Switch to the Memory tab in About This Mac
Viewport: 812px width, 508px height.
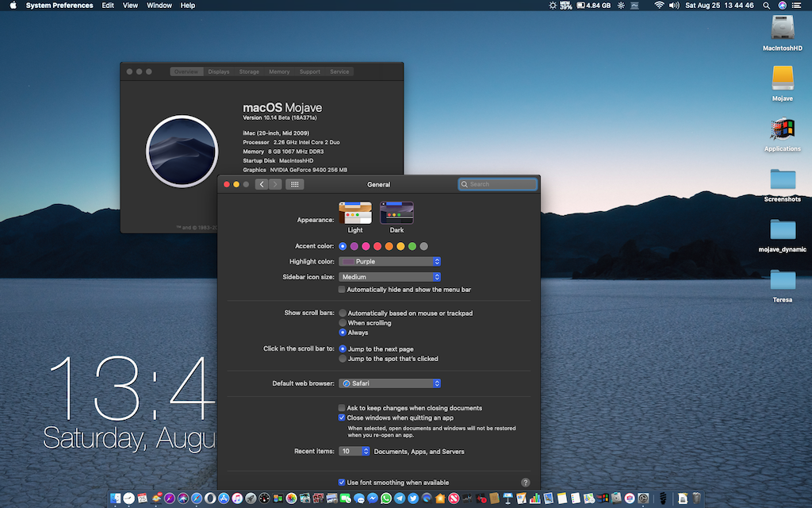279,71
